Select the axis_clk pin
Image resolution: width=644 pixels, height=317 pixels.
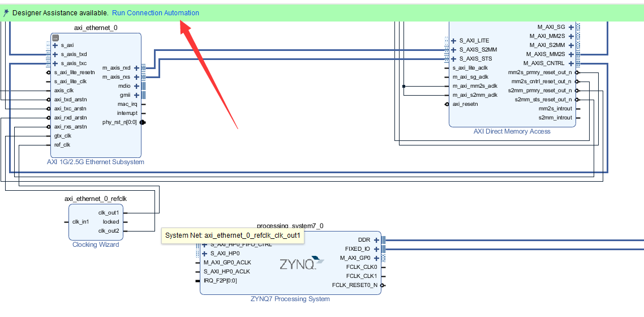(64, 91)
